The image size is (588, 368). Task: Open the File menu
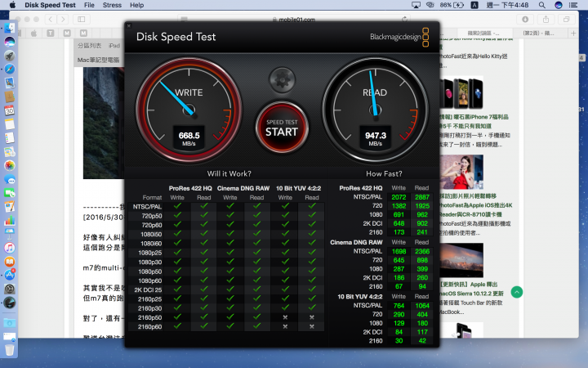pos(89,5)
